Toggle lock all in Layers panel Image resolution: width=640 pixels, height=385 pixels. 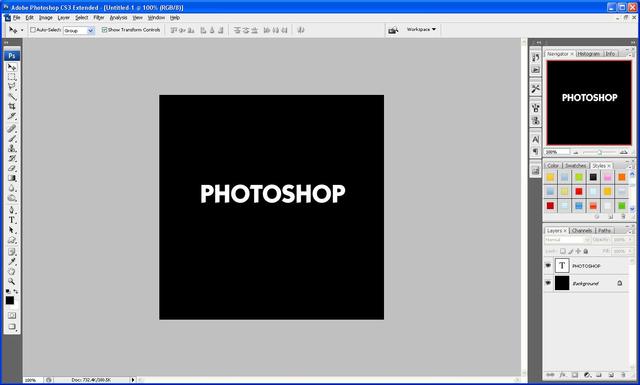pos(586,251)
